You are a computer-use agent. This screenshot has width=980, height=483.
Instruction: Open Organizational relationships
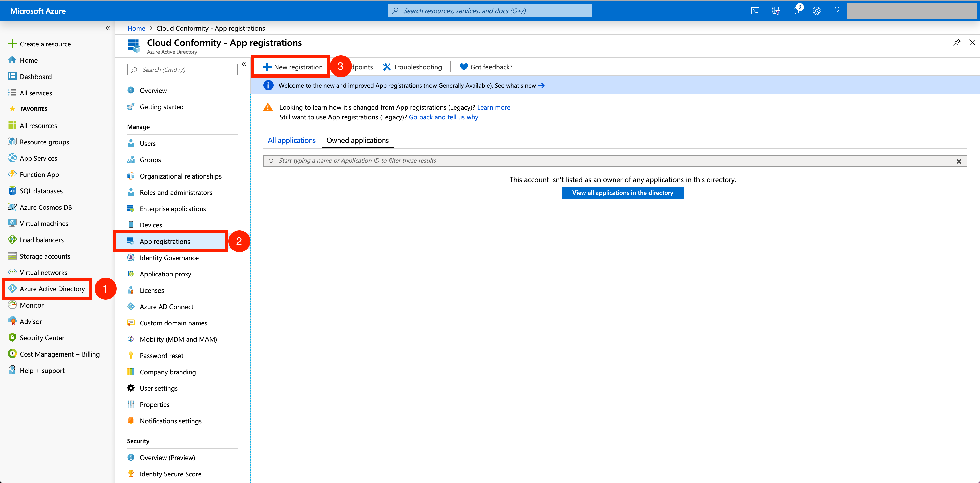[x=174, y=176]
